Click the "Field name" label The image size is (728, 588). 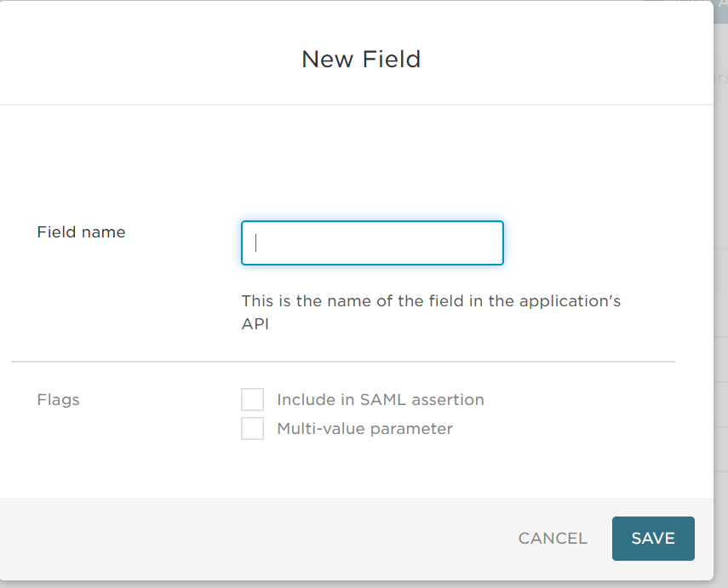click(x=81, y=232)
